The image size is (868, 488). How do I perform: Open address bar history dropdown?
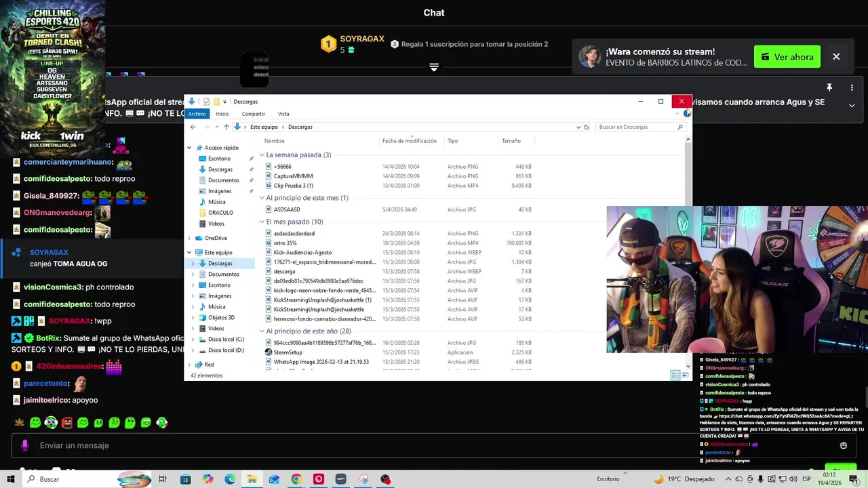(x=578, y=127)
